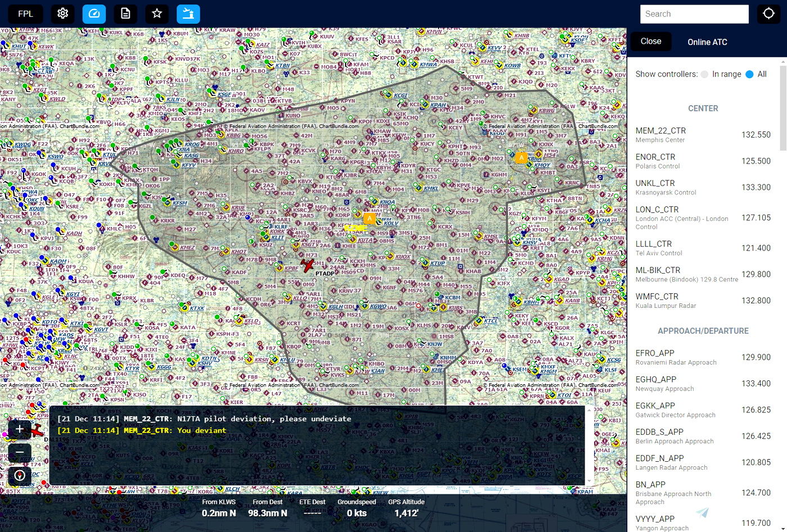The height and width of the screenshot is (532, 787).
Task: Zoom in the map with plus button
Action: 20,429
